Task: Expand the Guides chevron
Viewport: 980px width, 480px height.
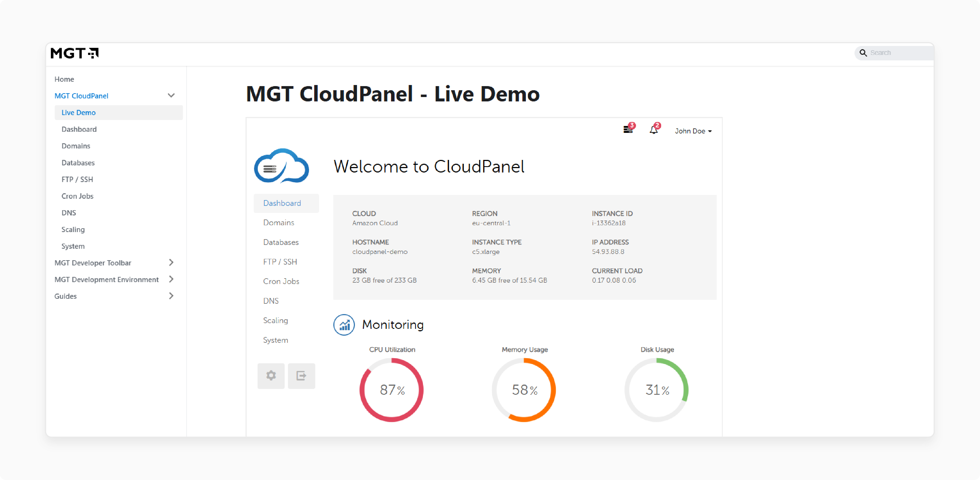Action: coord(171,296)
